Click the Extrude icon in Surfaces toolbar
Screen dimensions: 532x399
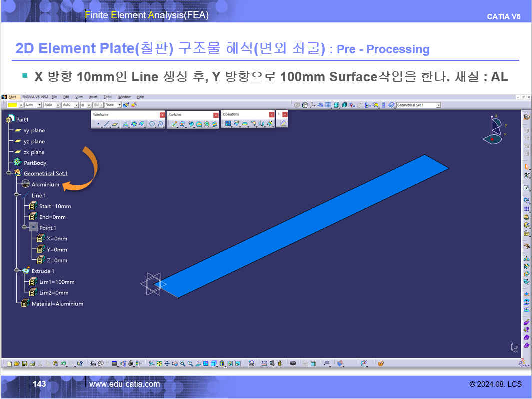click(x=174, y=124)
